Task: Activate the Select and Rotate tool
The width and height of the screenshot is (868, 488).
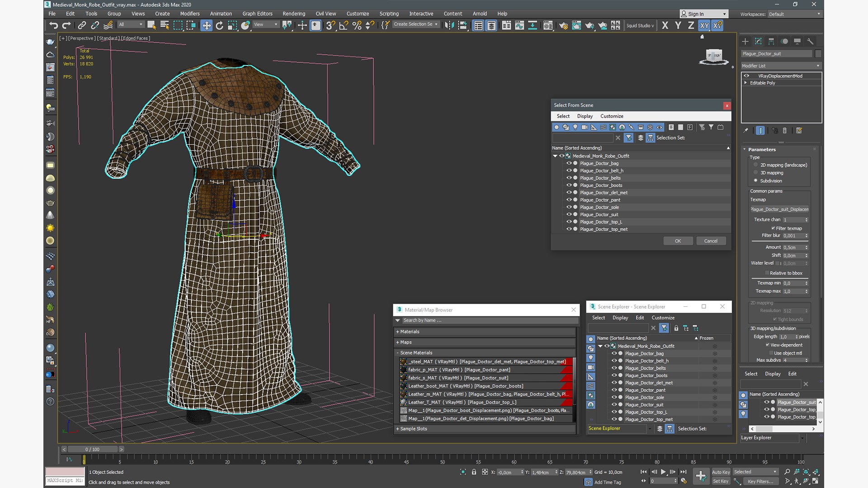Action: click(219, 25)
